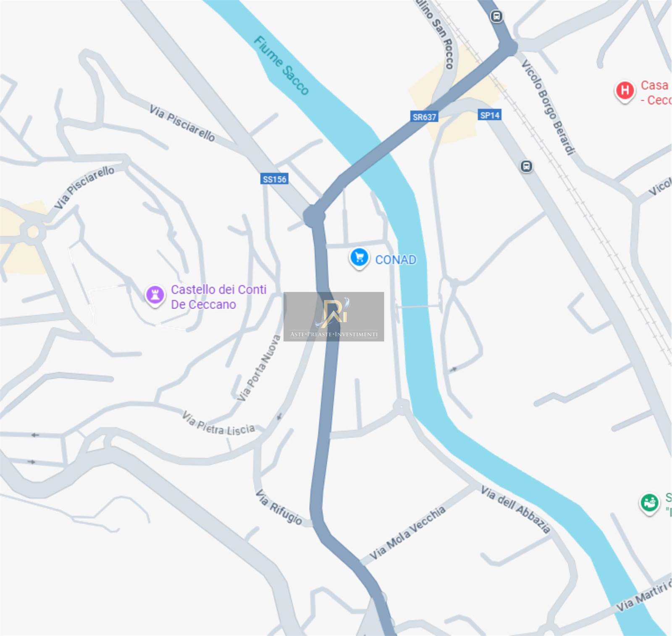Click the green marker at right edge
This screenshot has height=636, width=672.
649,503
